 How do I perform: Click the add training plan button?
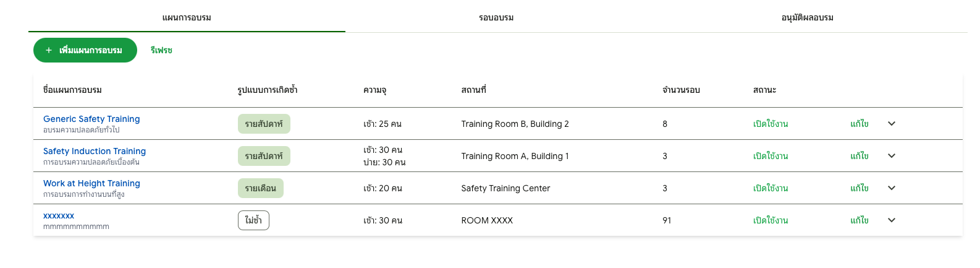(x=85, y=50)
